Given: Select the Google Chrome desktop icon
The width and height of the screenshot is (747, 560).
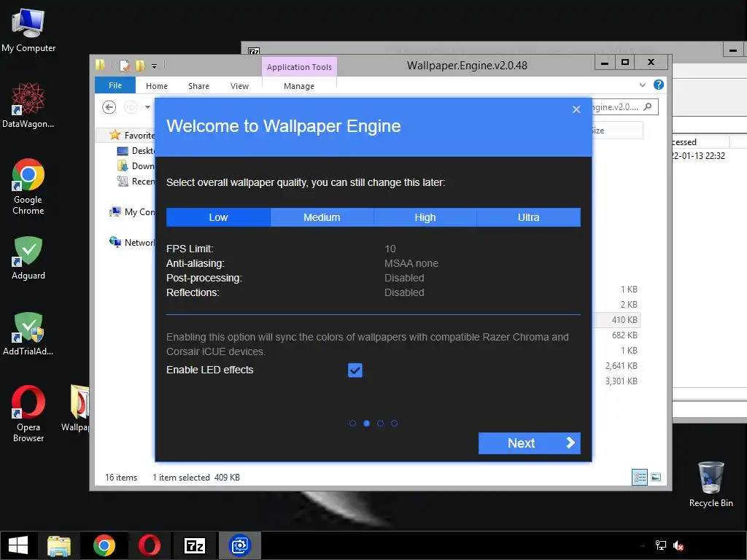Looking at the screenshot, I should [x=28, y=187].
